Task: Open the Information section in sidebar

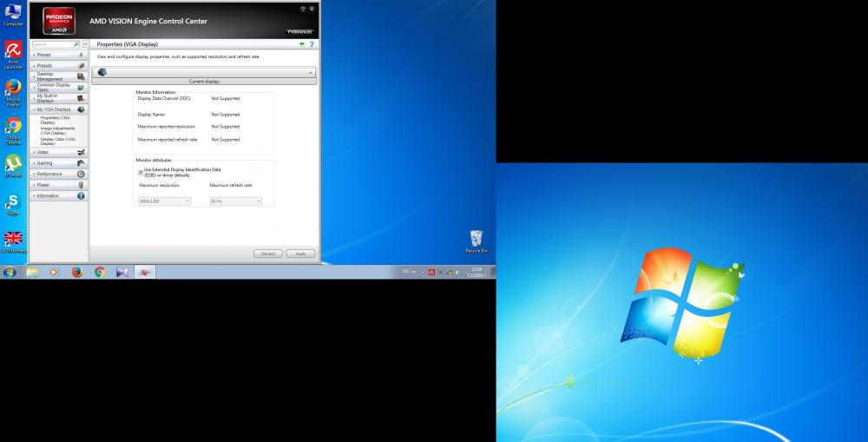Action: [x=58, y=195]
